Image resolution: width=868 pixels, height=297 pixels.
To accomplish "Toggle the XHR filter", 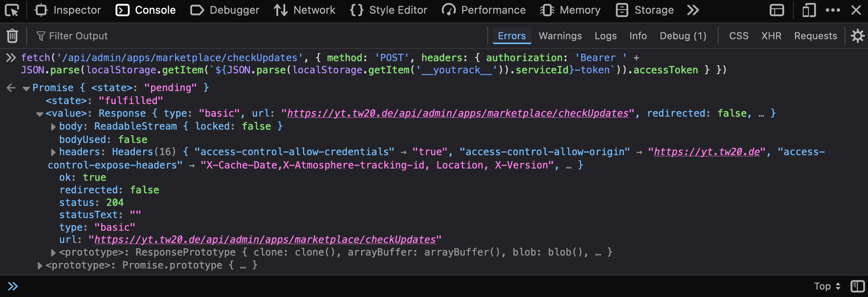I will pyautogui.click(x=771, y=36).
